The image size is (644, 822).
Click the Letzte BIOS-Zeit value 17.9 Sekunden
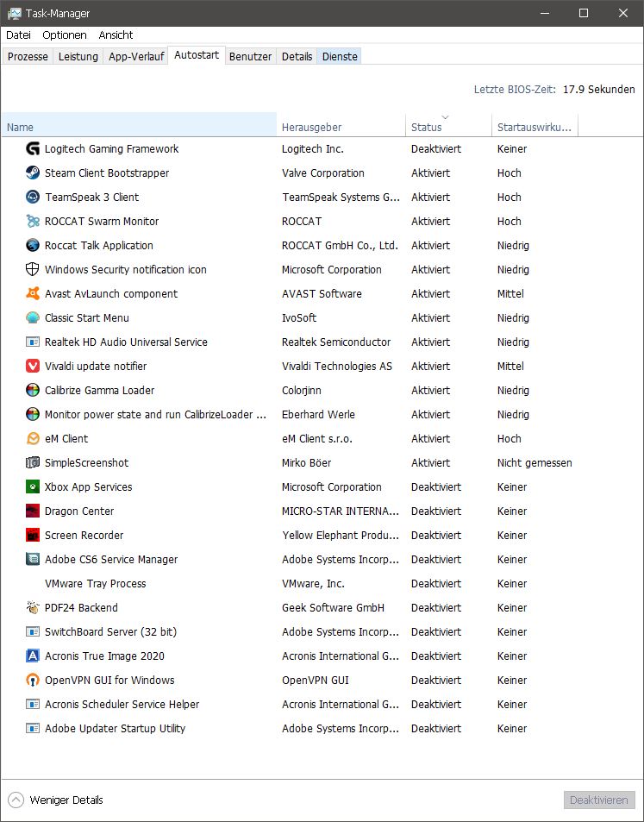[x=598, y=90]
